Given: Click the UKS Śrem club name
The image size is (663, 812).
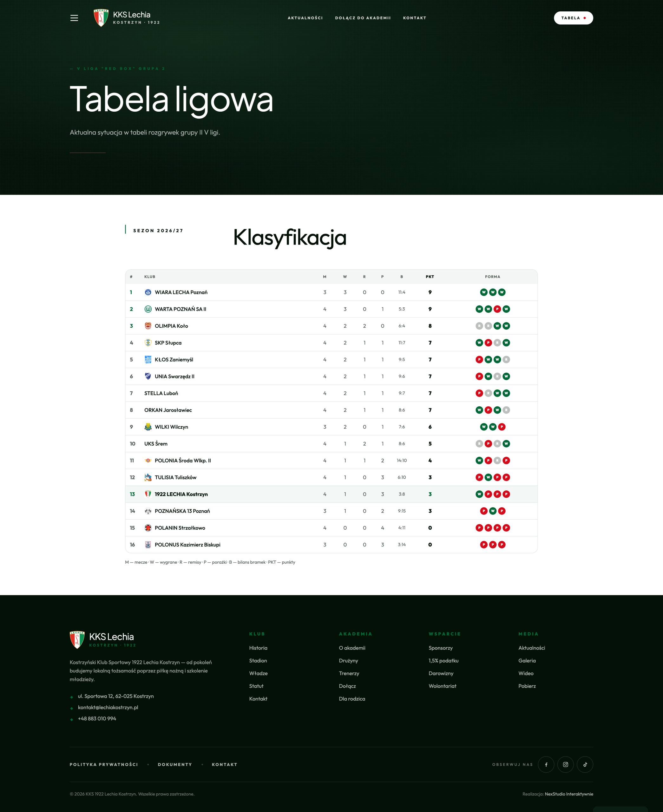Looking at the screenshot, I should pos(156,444).
